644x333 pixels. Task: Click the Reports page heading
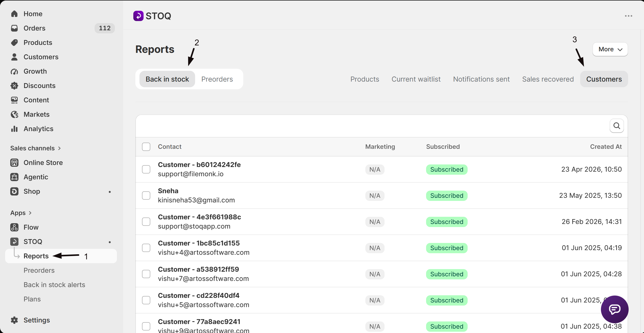(x=155, y=49)
